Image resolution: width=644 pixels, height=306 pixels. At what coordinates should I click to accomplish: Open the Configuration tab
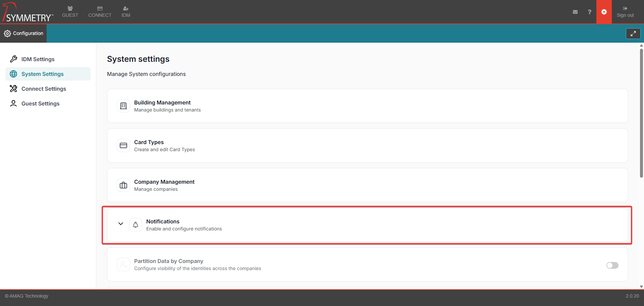pos(23,33)
